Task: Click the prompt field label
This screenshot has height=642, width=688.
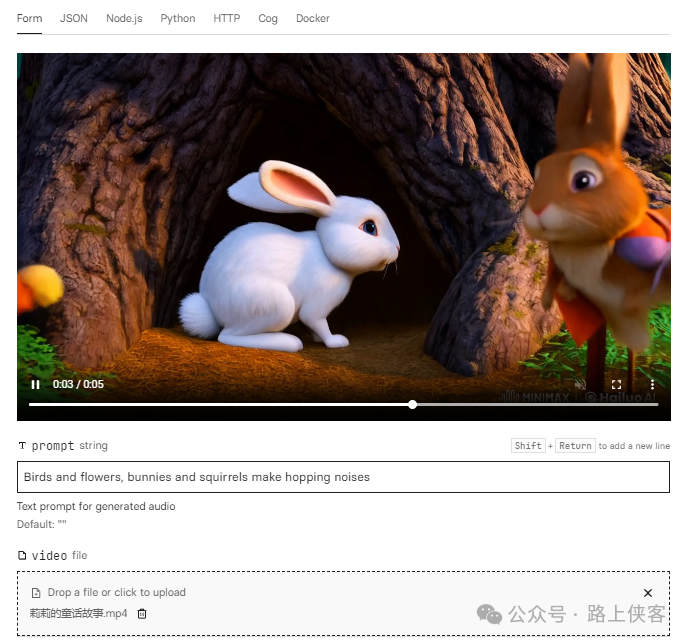Action: pos(53,445)
